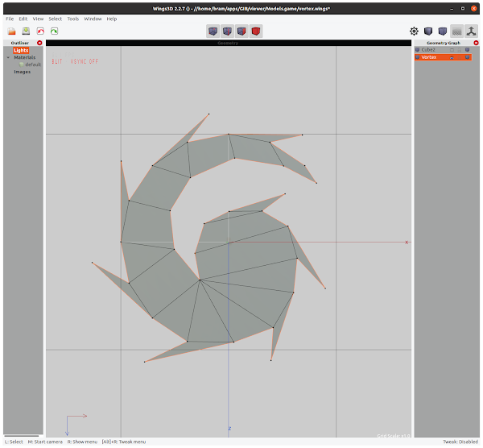The width and height of the screenshot is (483, 448).
Task: Toggle wireframe icon on Vortex row
Action: pyautogui.click(x=467, y=57)
